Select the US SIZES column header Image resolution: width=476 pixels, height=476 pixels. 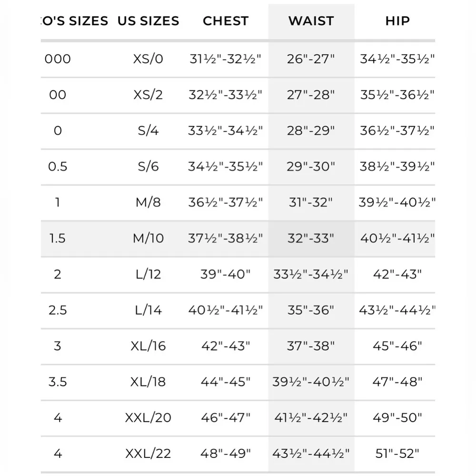pyautogui.click(x=149, y=21)
